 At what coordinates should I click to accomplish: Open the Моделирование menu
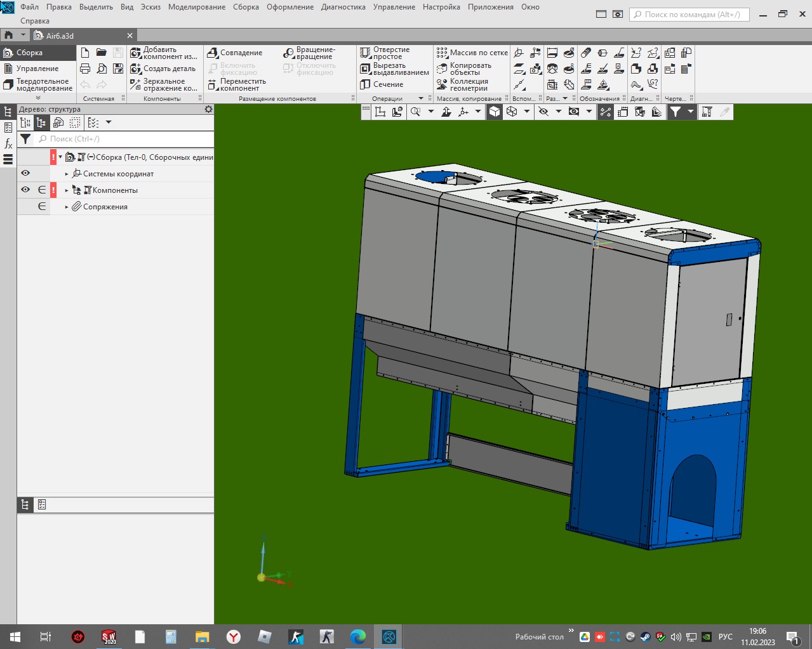point(196,7)
